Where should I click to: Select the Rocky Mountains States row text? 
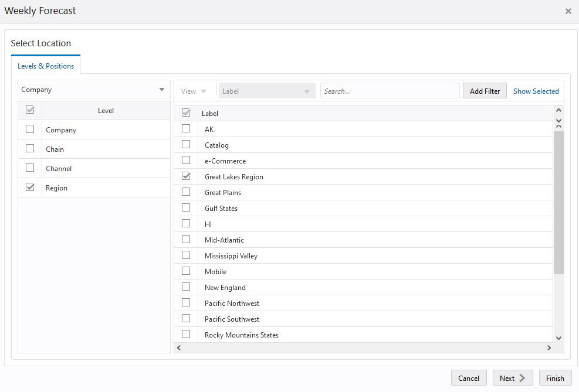pos(242,335)
